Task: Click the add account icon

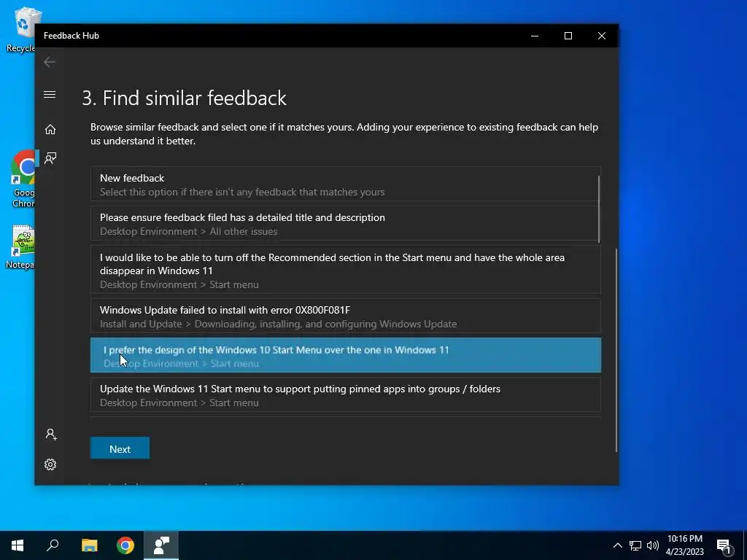Action: tap(50, 435)
